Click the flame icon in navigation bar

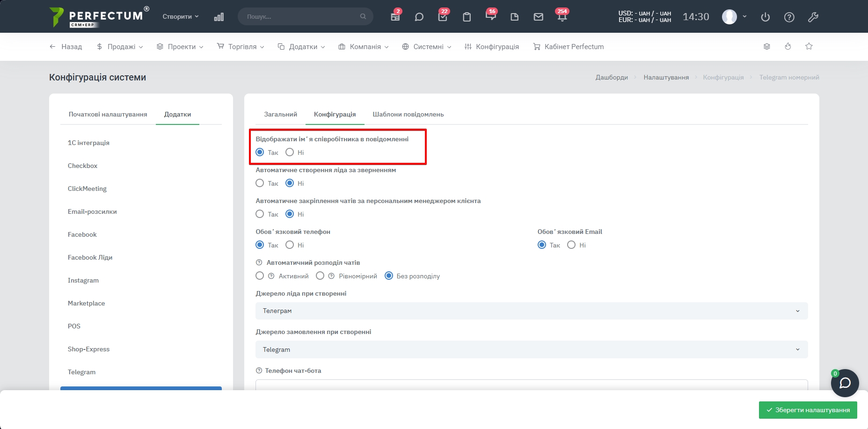point(788,46)
